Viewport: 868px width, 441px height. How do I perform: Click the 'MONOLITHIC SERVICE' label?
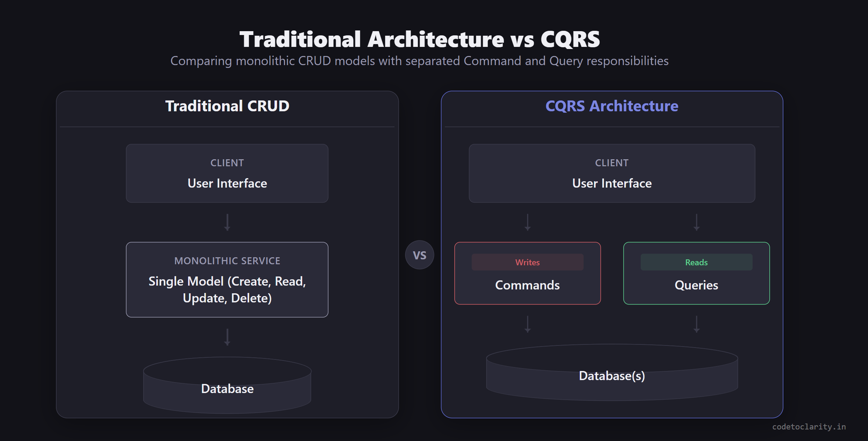click(227, 261)
